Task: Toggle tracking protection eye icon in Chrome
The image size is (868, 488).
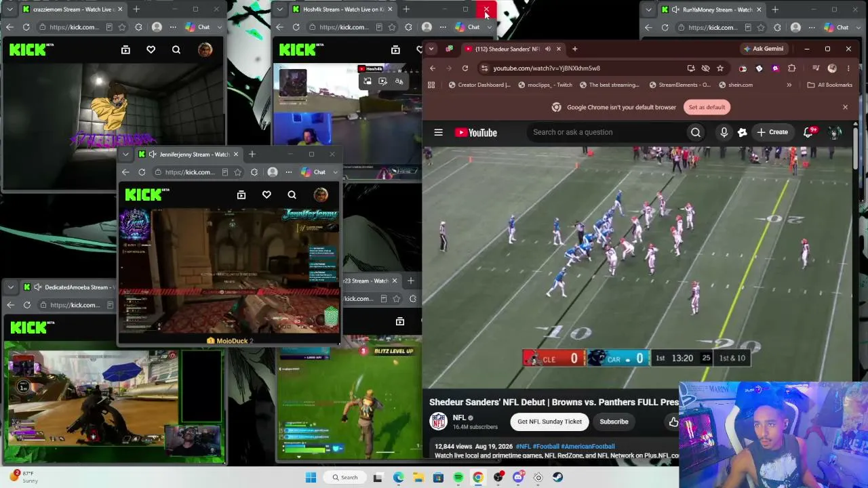Action: point(705,68)
